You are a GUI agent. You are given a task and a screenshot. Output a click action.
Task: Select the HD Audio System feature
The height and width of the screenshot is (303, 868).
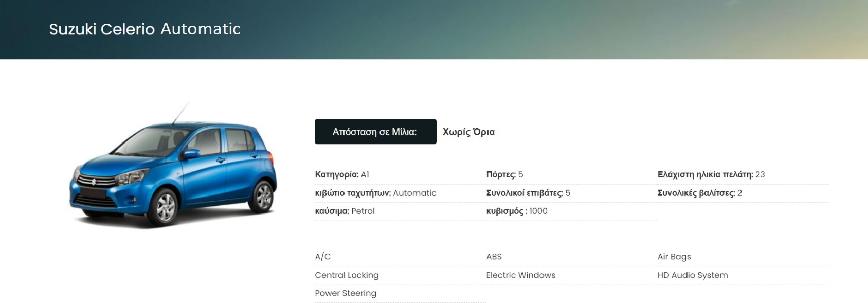pos(693,275)
